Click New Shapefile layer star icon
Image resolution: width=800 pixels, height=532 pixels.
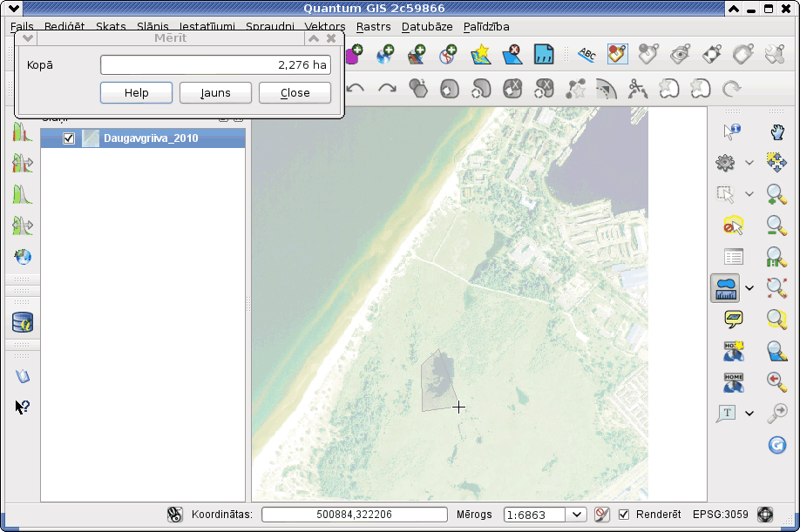481,55
